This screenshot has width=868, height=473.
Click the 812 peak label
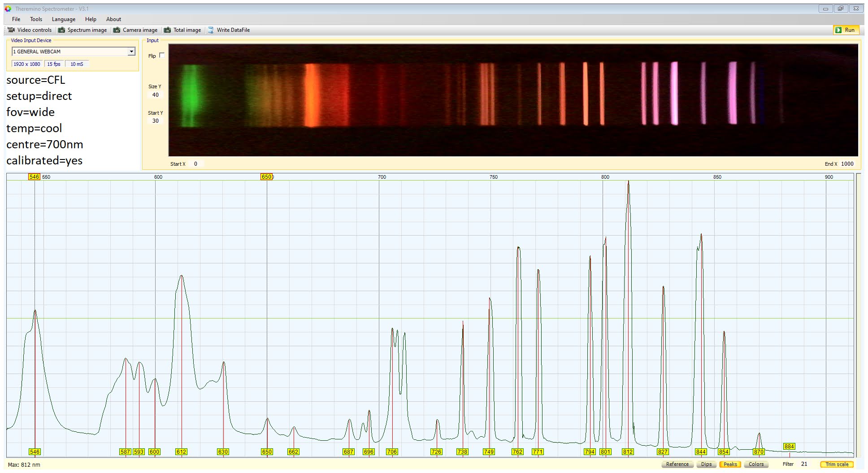[628, 452]
